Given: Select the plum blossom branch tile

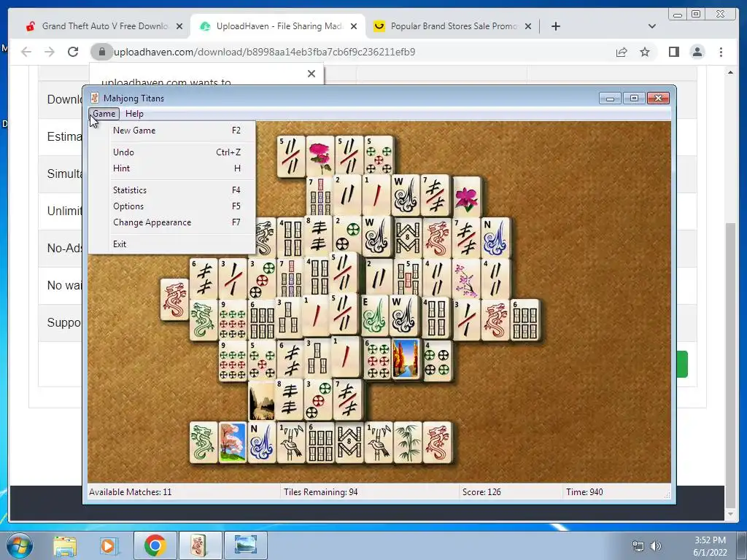Looking at the screenshot, I should pyautogui.click(x=466, y=279).
